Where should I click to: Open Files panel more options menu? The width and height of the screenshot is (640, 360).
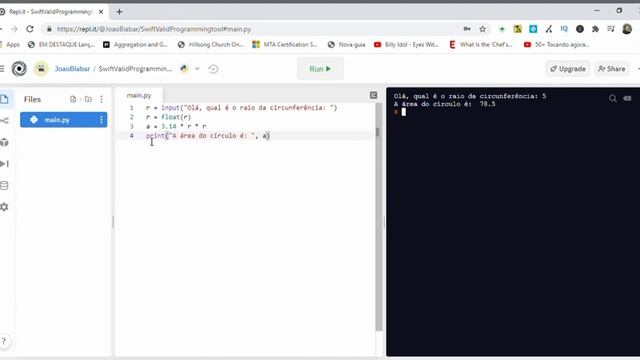click(101, 99)
